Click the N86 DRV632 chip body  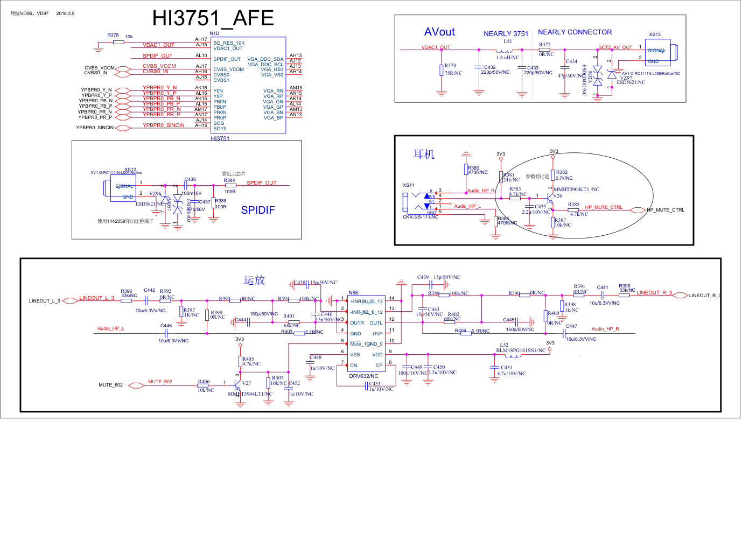click(366, 333)
